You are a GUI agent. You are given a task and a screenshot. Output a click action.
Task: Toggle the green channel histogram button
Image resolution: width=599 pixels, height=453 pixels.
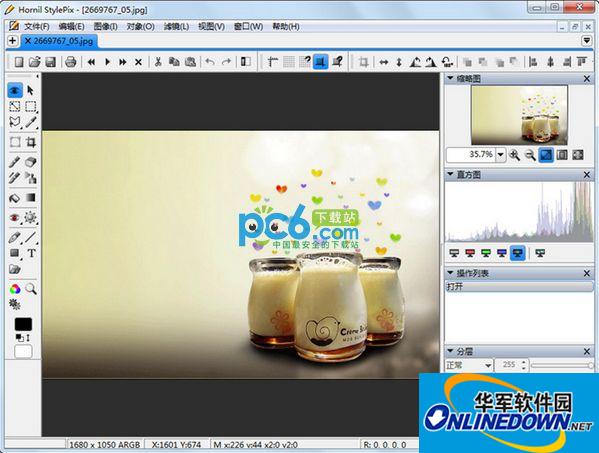(486, 253)
